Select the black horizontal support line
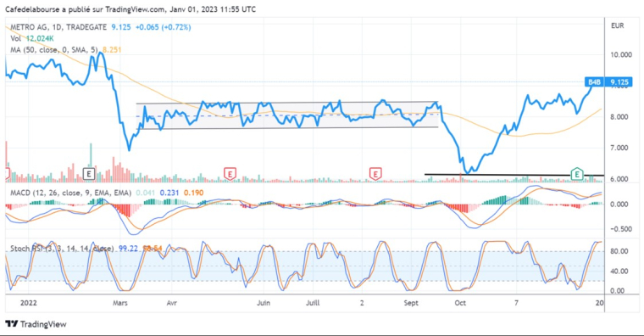 click(514, 175)
